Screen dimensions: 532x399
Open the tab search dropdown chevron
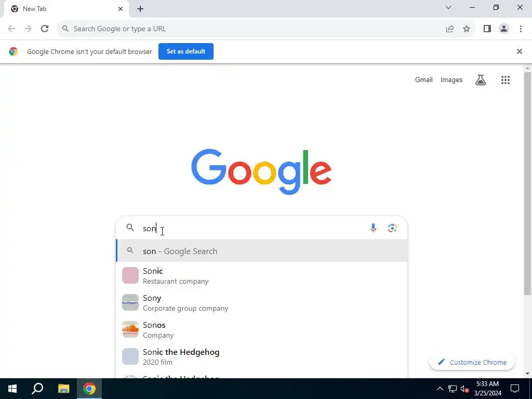pyautogui.click(x=448, y=7)
